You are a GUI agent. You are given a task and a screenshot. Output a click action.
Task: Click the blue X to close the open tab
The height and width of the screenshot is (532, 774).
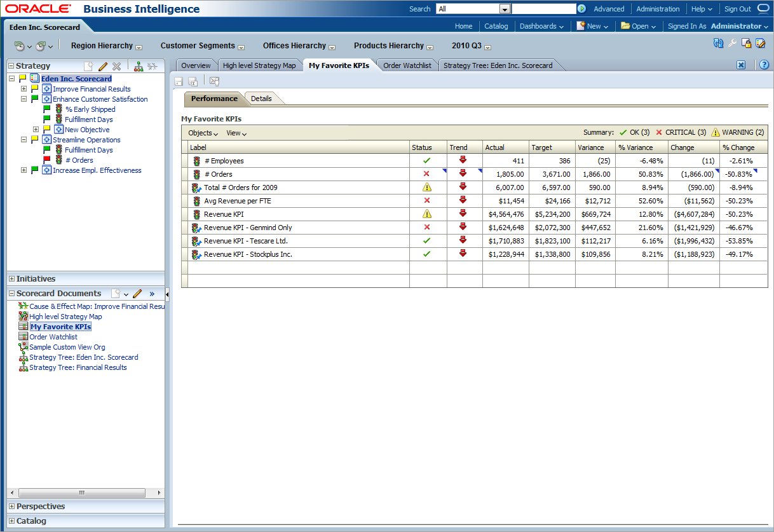coord(741,65)
